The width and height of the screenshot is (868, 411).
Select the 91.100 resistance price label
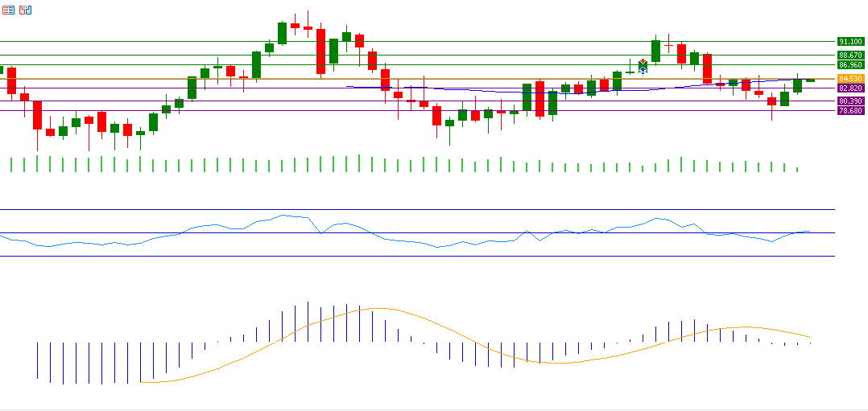pyautogui.click(x=850, y=41)
